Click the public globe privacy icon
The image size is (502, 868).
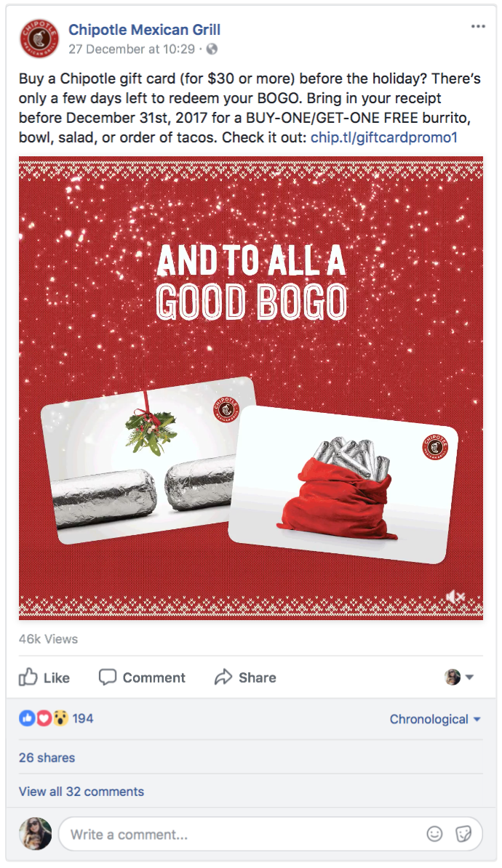coord(212,49)
